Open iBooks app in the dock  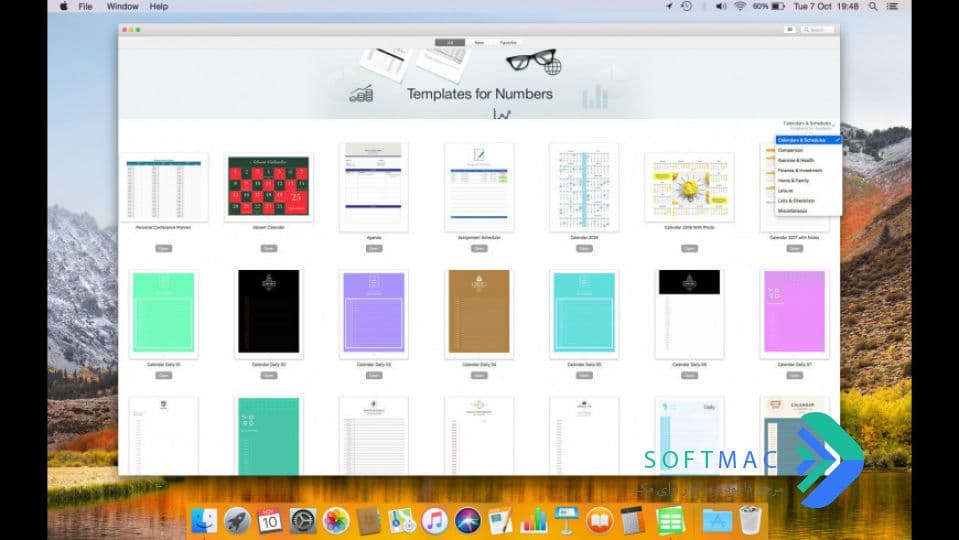[600, 521]
